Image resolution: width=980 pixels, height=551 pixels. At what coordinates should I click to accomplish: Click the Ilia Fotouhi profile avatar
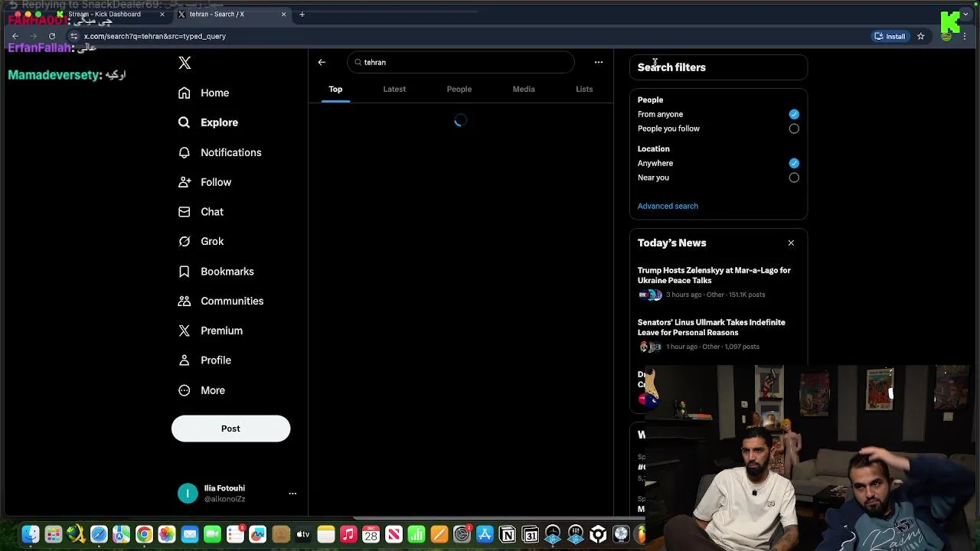coord(188,494)
